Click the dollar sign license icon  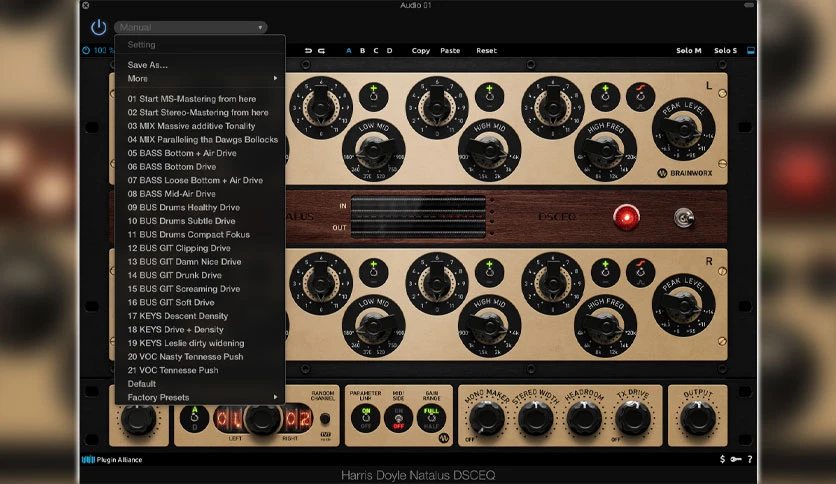[x=722, y=459]
